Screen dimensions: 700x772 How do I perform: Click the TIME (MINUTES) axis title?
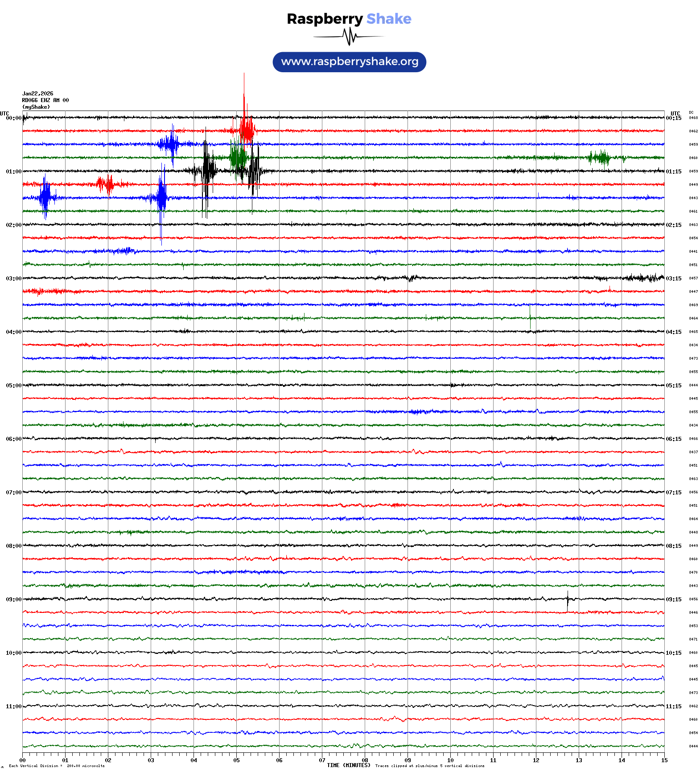[349, 765]
